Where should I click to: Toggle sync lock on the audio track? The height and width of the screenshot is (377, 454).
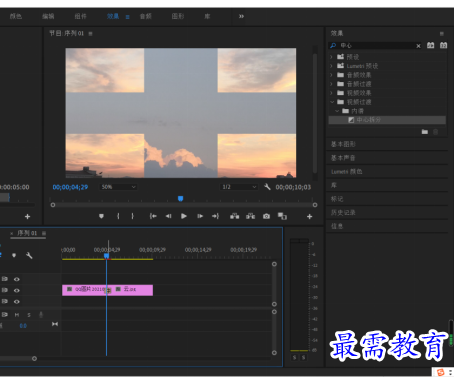click(5, 314)
